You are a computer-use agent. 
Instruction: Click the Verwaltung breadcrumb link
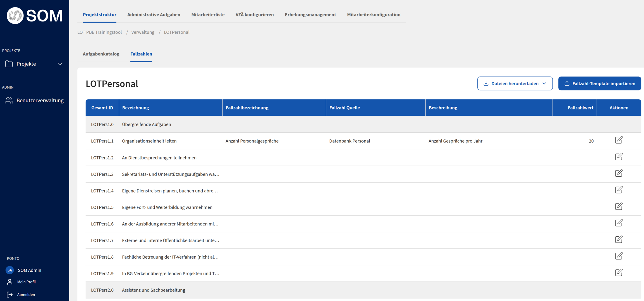(x=143, y=32)
